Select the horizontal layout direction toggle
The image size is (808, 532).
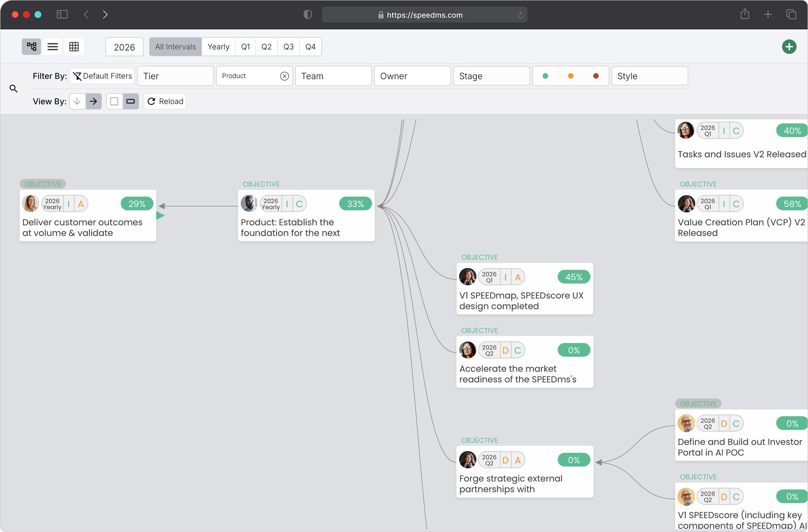click(x=93, y=101)
